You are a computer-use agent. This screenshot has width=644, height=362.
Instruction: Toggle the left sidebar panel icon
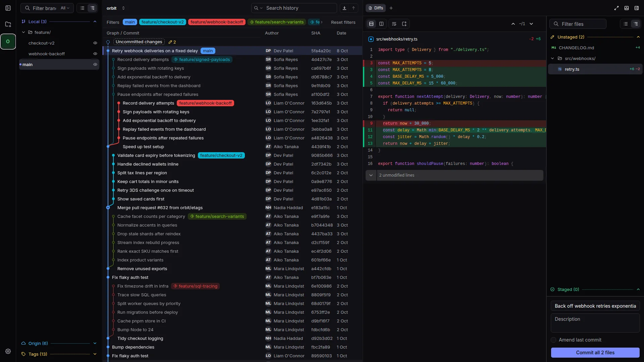tap(8, 8)
